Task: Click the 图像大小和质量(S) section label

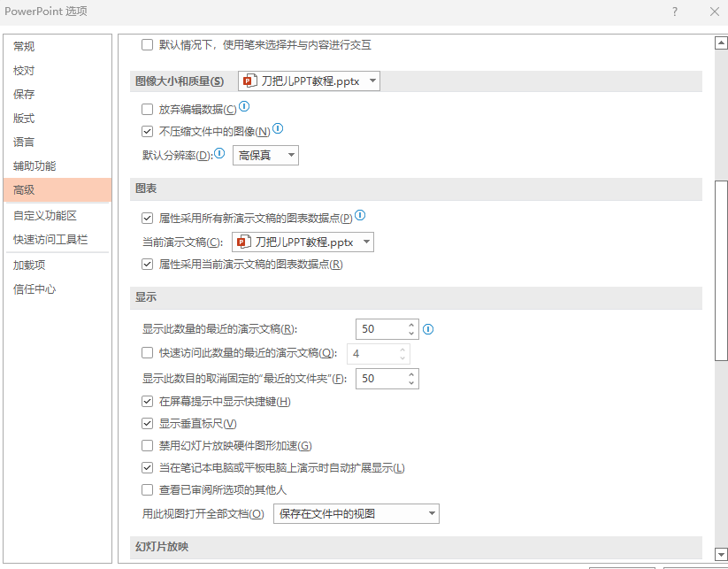Action: (180, 81)
